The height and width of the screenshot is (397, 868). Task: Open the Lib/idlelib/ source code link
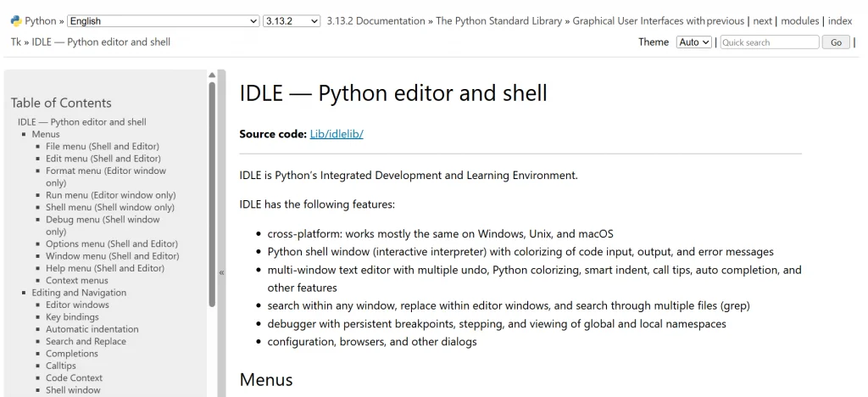337,134
